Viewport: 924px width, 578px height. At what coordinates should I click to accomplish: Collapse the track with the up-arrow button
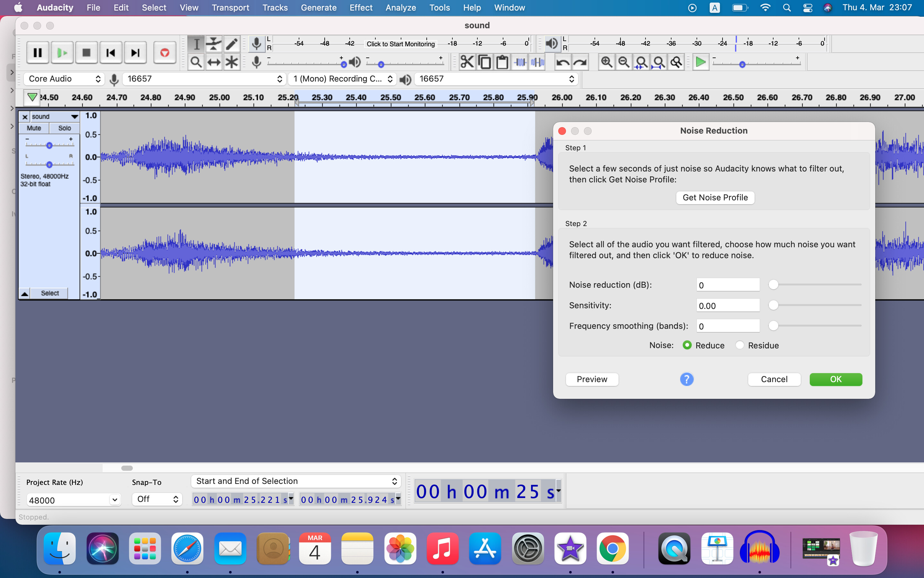[24, 293]
